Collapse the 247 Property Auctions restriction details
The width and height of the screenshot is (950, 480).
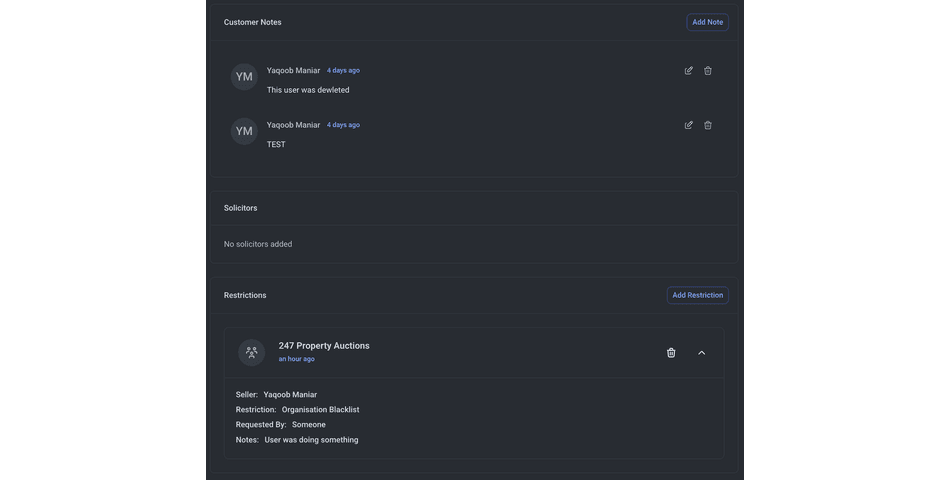pos(701,353)
